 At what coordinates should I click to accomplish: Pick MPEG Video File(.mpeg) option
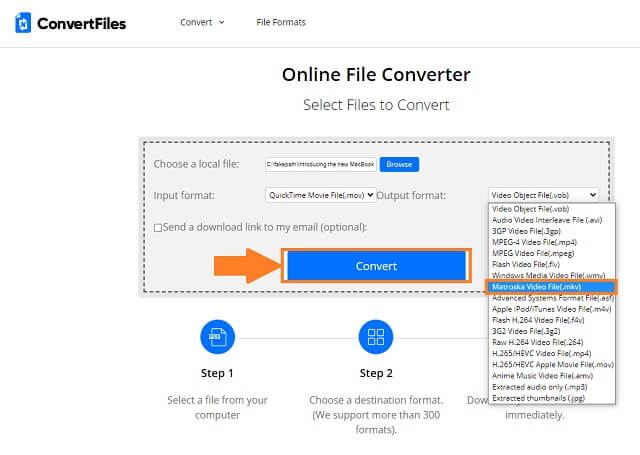click(551, 253)
